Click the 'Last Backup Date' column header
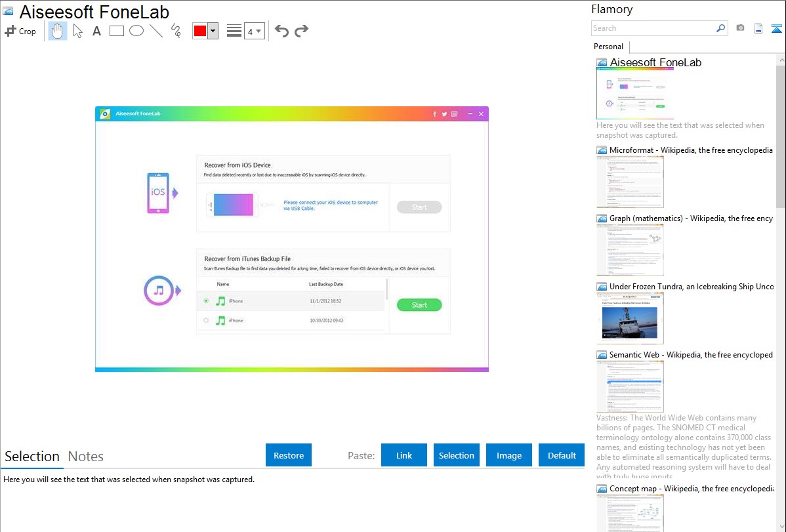786x532 pixels. pyautogui.click(x=326, y=284)
